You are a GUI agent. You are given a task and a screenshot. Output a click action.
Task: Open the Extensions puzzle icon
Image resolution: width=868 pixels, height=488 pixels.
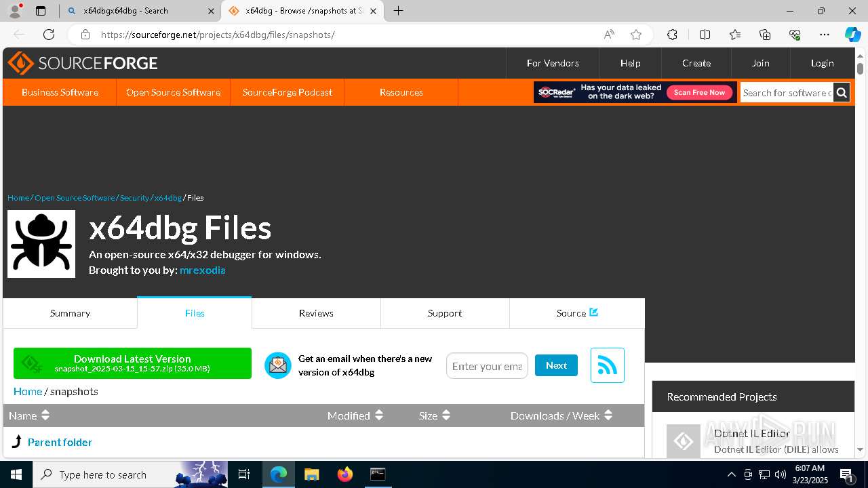[672, 35]
